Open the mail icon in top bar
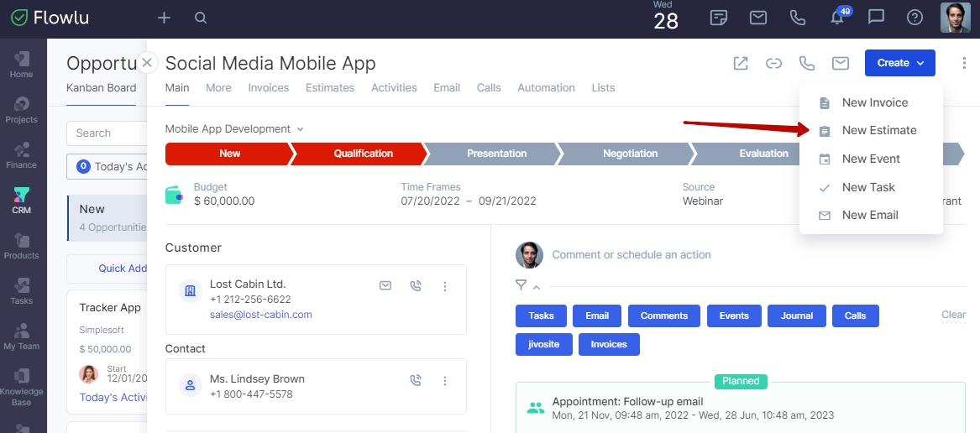 pos(758,18)
